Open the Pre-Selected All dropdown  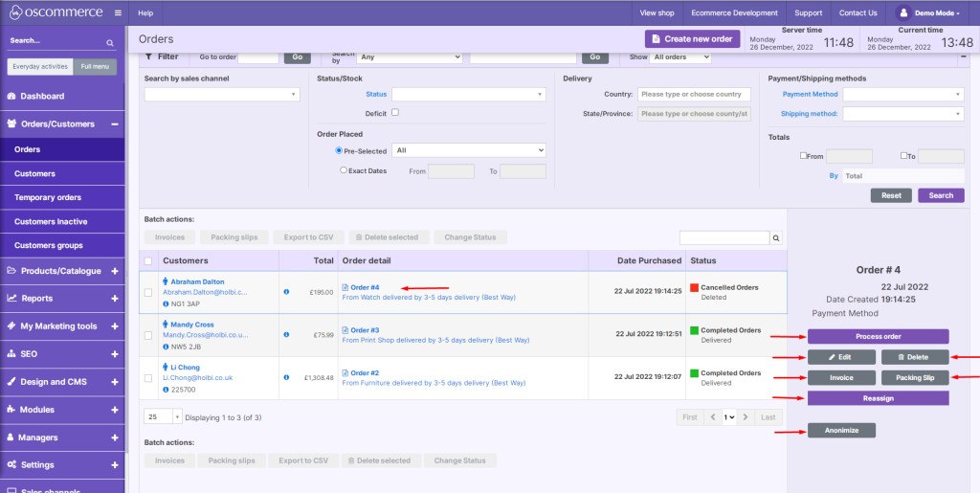tap(469, 150)
